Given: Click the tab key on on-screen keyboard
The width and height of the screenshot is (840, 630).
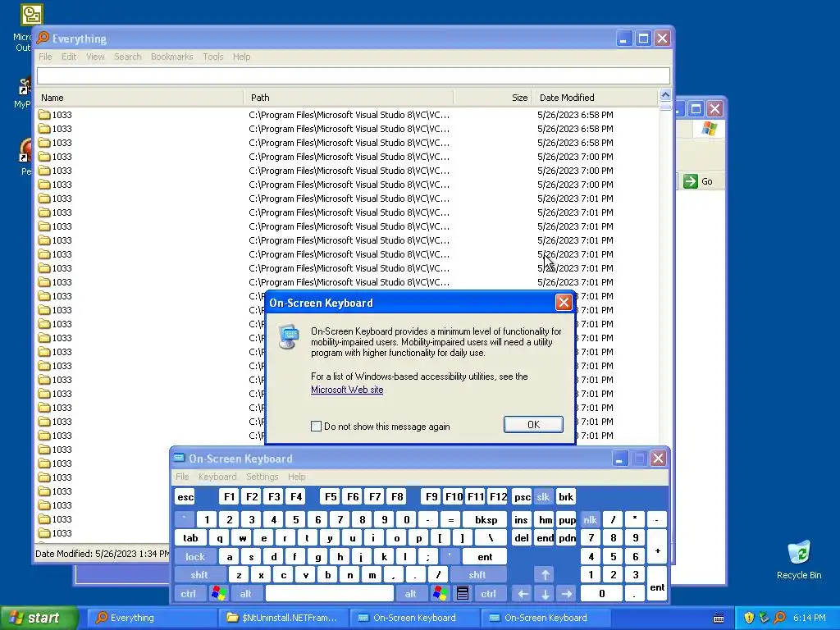Looking at the screenshot, I should [190, 538].
